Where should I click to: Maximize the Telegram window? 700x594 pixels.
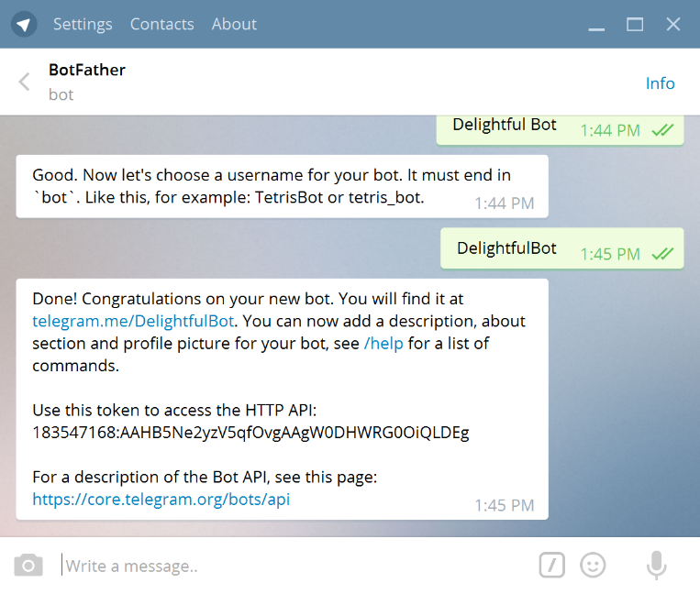(x=635, y=24)
